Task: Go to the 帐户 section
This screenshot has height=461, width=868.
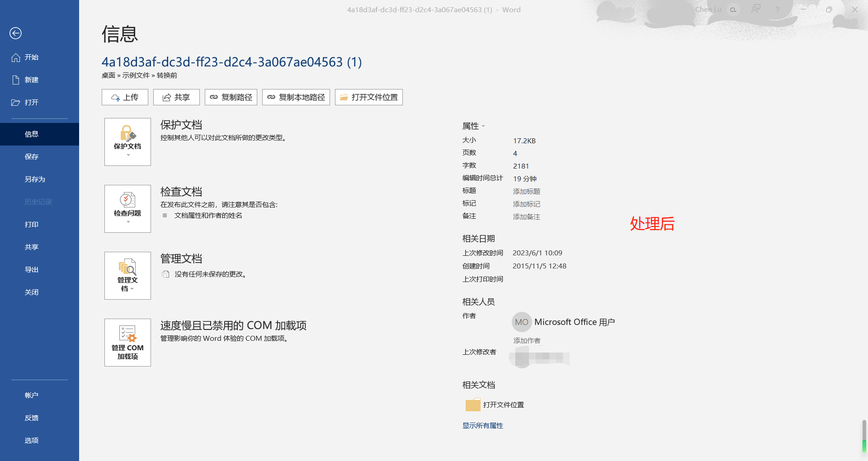Action: point(31,395)
